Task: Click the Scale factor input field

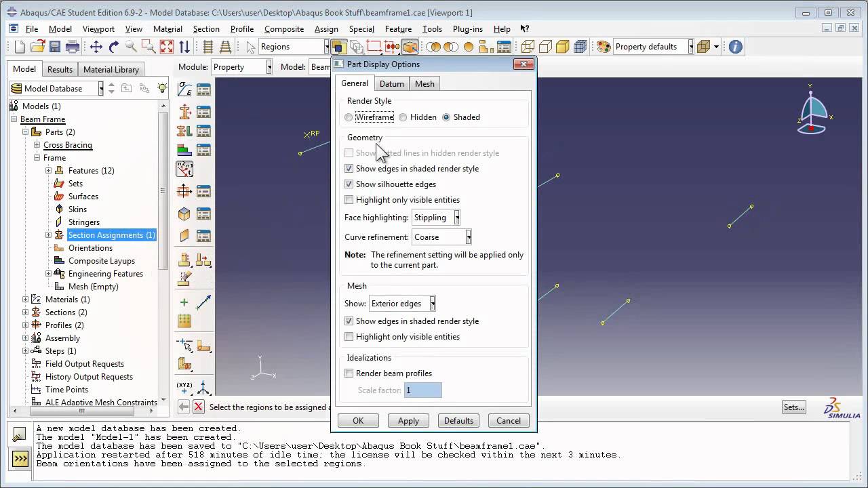Action: (422, 390)
